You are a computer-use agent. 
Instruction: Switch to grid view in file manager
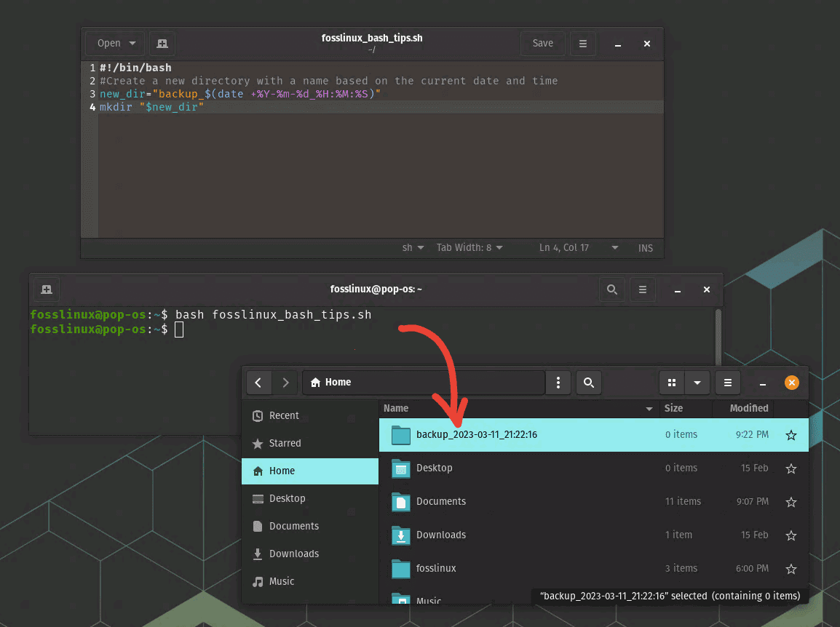point(672,383)
